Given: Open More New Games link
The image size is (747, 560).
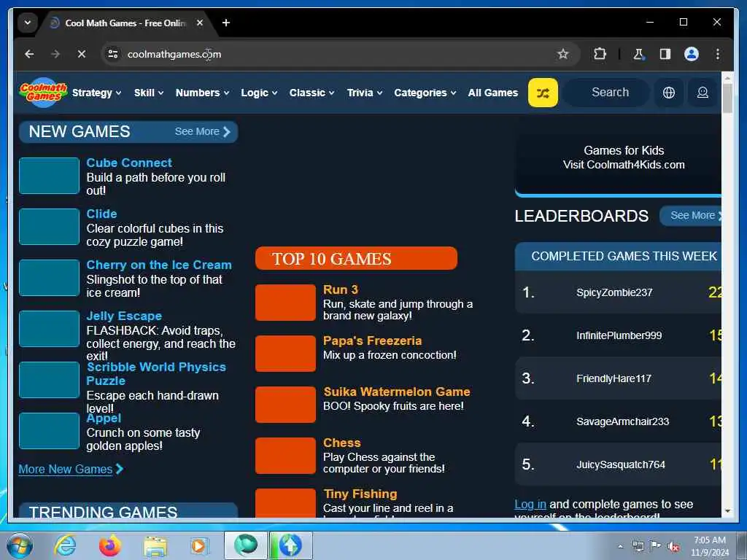Looking at the screenshot, I should tap(71, 469).
